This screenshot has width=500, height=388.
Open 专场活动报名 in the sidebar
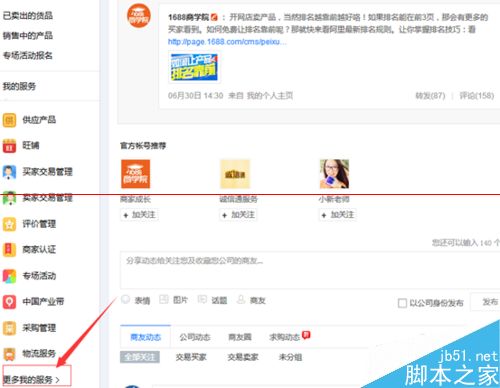click(x=28, y=55)
